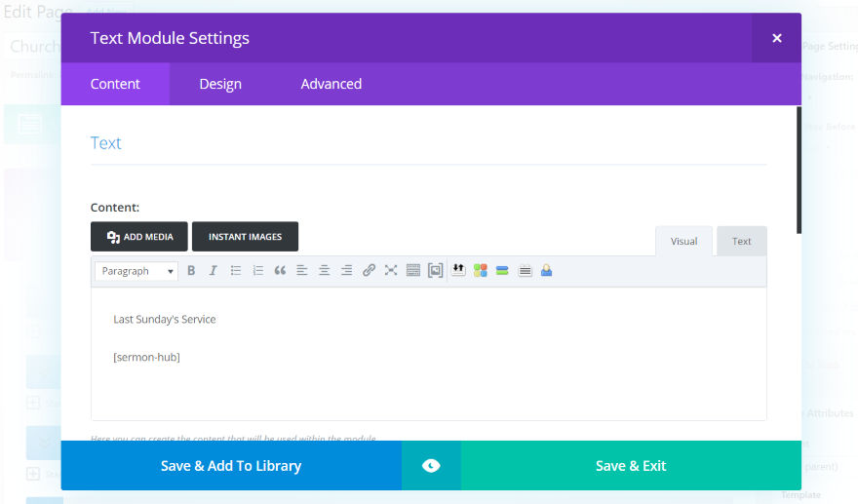Click Save & Add To Library
This screenshot has height=504, width=858.
pos(231,466)
